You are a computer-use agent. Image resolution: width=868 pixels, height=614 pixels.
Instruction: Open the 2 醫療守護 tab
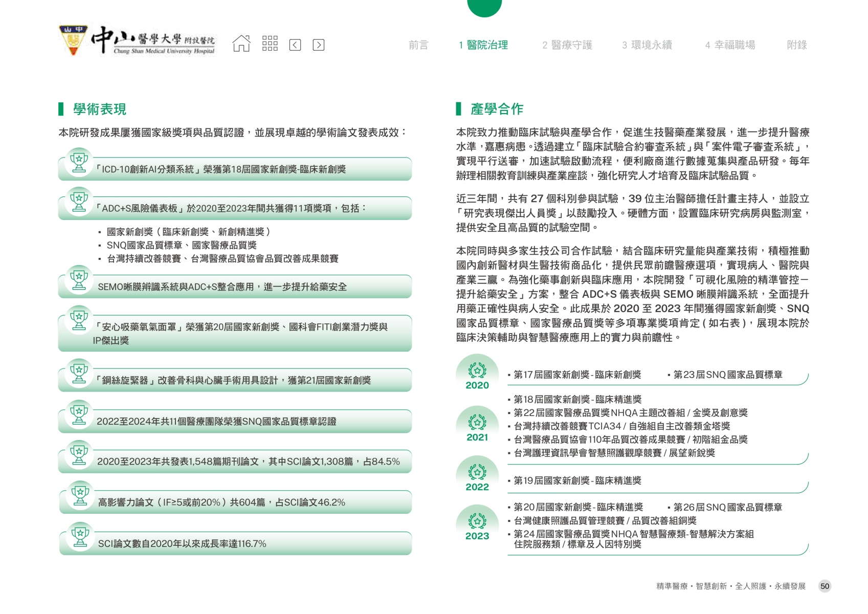(x=567, y=45)
